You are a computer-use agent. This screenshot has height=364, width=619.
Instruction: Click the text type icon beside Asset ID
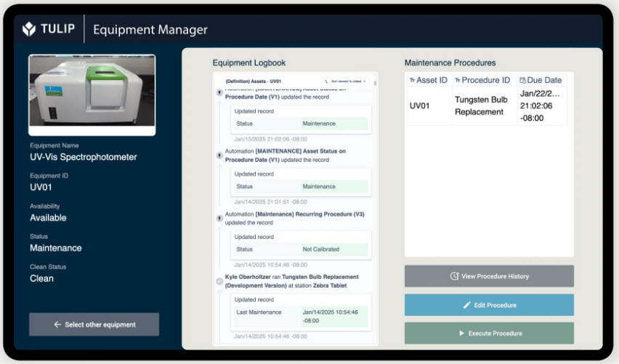tap(413, 80)
